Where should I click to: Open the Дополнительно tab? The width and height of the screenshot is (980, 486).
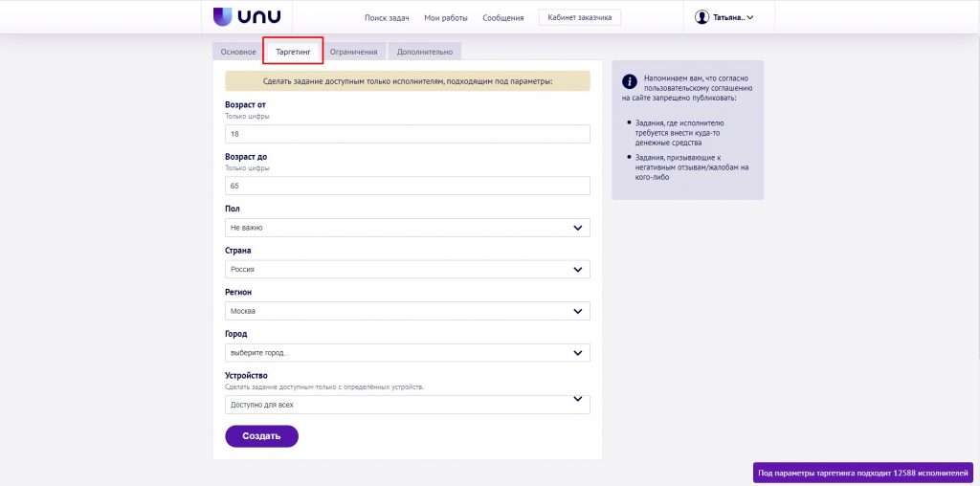point(424,52)
